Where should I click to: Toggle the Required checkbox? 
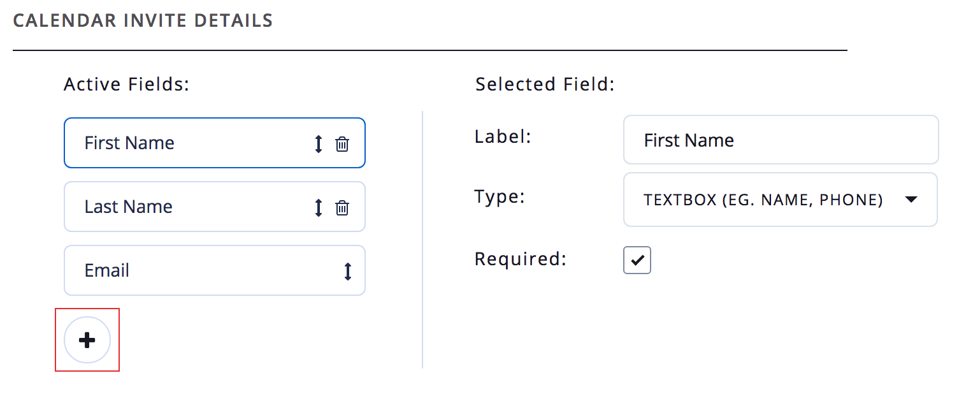(637, 260)
